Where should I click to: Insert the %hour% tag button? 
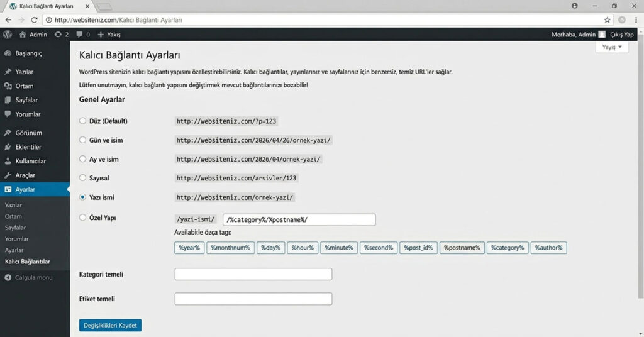tap(303, 248)
